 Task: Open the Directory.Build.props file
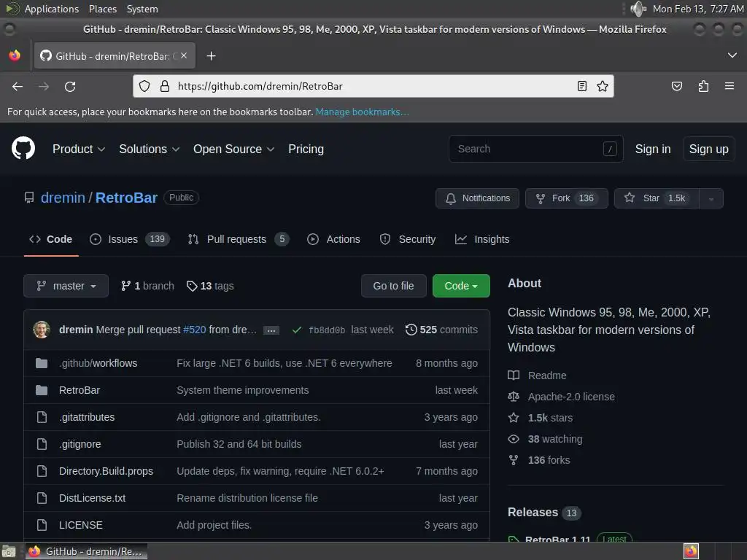pyautogui.click(x=106, y=471)
